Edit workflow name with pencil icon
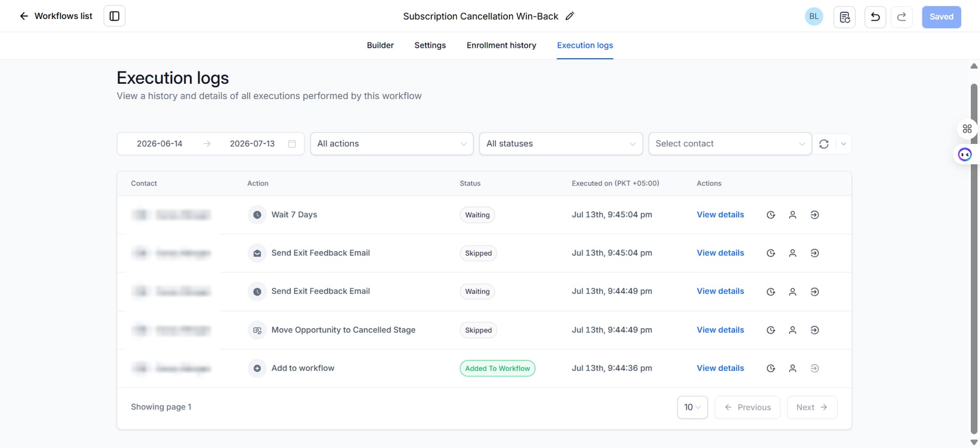The height and width of the screenshot is (448, 980). (x=570, y=16)
